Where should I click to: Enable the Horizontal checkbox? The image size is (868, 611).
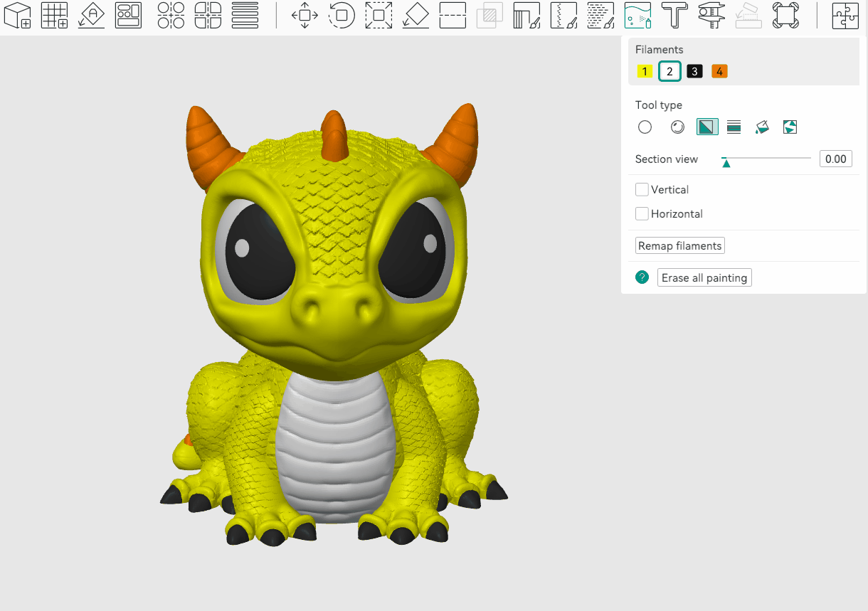tap(642, 214)
